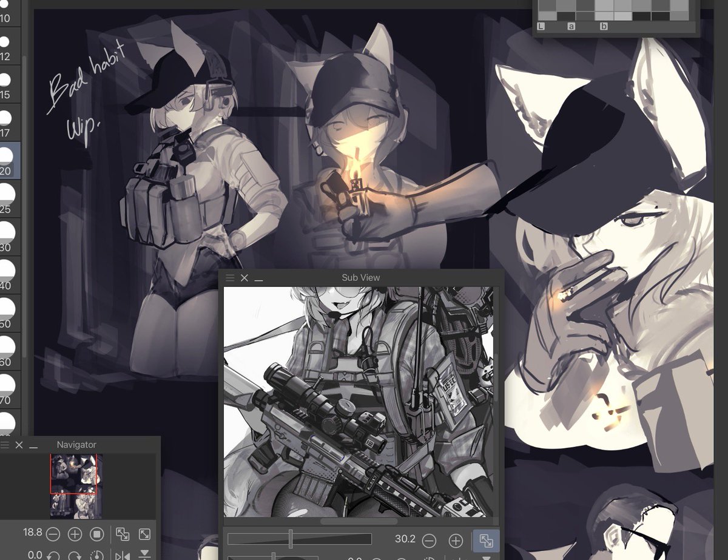This screenshot has width=728, height=560.
Task: Pick the swatch directly above L button
Action: point(547,16)
